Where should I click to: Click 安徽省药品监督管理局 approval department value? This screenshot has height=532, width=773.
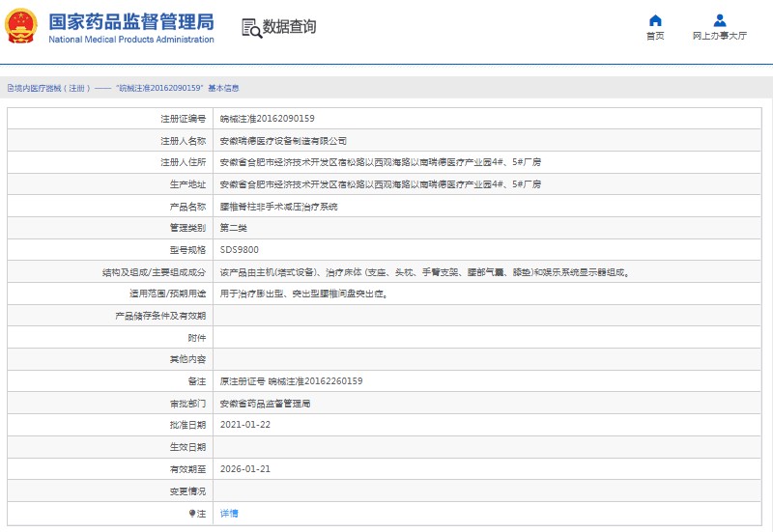pos(265,404)
